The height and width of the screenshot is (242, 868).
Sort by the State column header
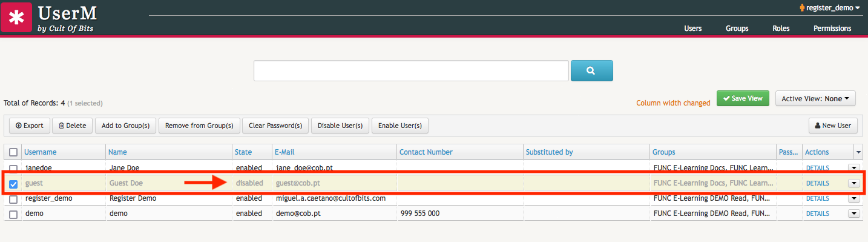pyautogui.click(x=244, y=152)
